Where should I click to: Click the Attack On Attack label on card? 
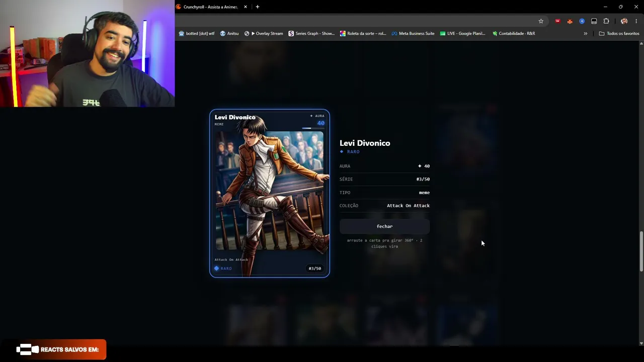(231, 259)
